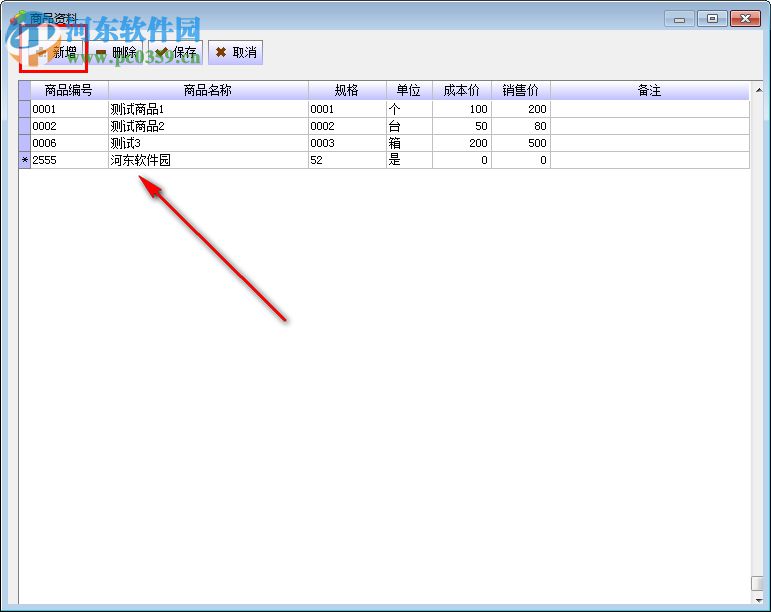Click the 成本价 column header
Viewport: 771px width, 612px height.
point(462,90)
